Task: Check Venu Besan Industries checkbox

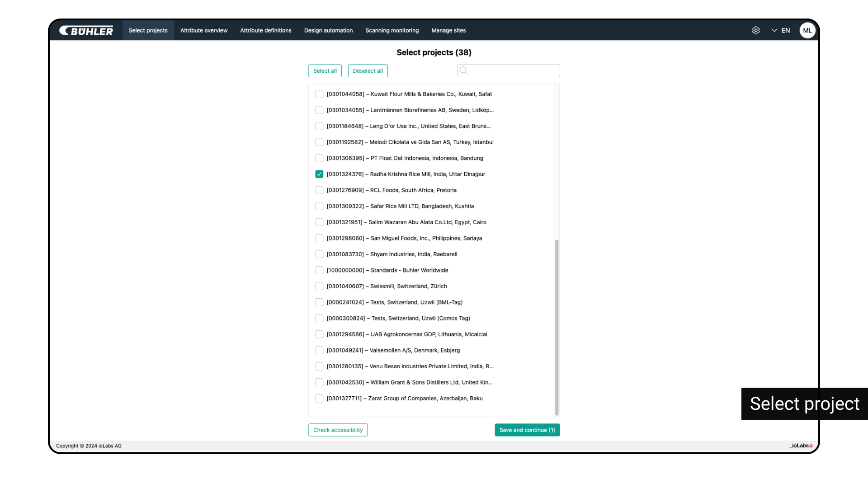Action: tap(319, 366)
